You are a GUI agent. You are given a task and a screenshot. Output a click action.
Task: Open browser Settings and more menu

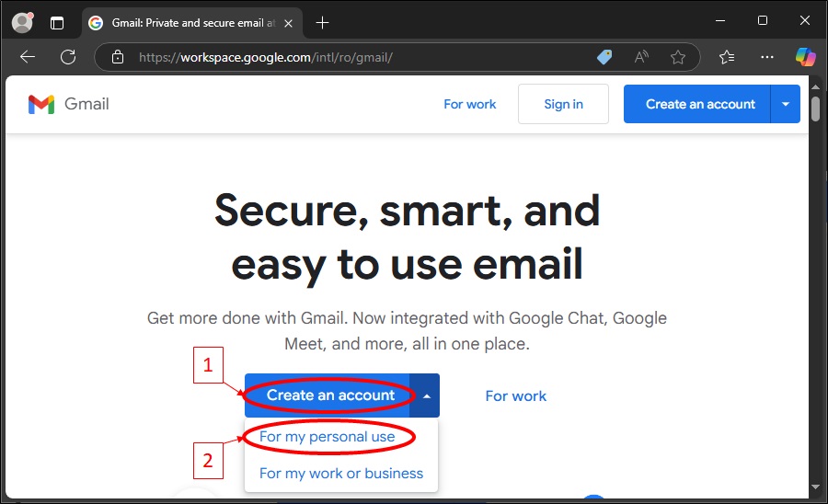tap(767, 57)
